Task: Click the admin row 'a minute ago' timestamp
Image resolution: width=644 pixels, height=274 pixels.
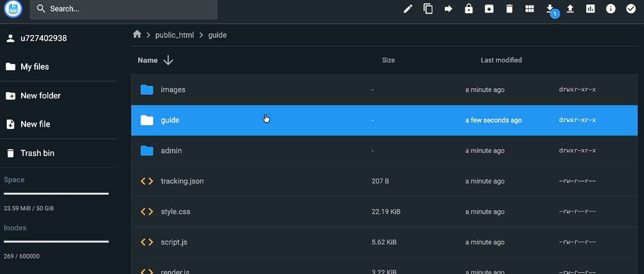Action: point(485,151)
